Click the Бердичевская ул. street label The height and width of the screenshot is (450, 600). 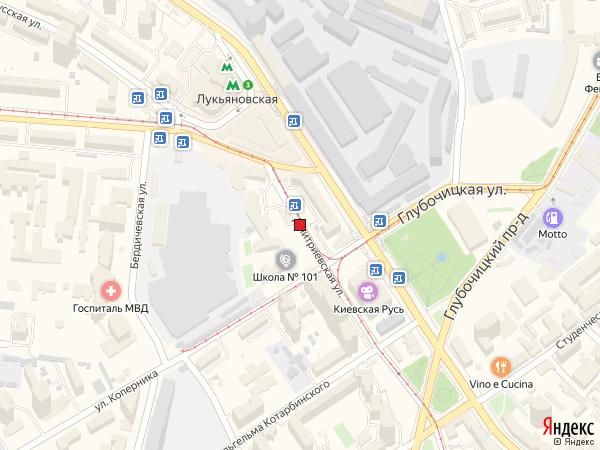(139, 225)
